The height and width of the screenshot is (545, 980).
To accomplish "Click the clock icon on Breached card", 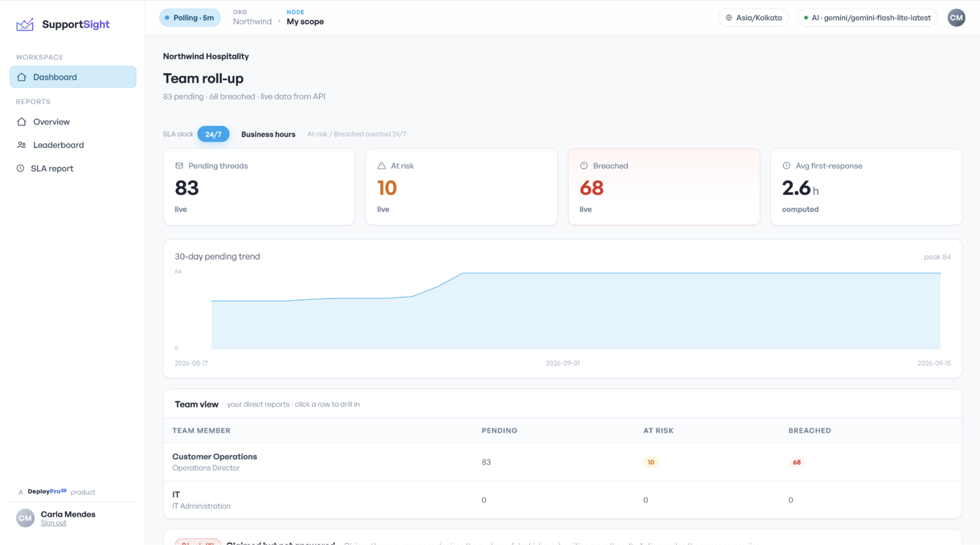I will (584, 166).
